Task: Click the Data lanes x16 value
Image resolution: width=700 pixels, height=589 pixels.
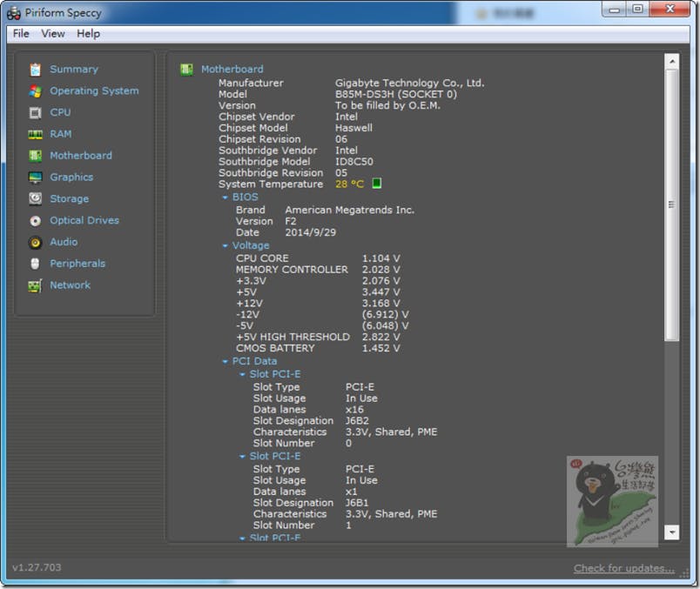Action: point(354,410)
